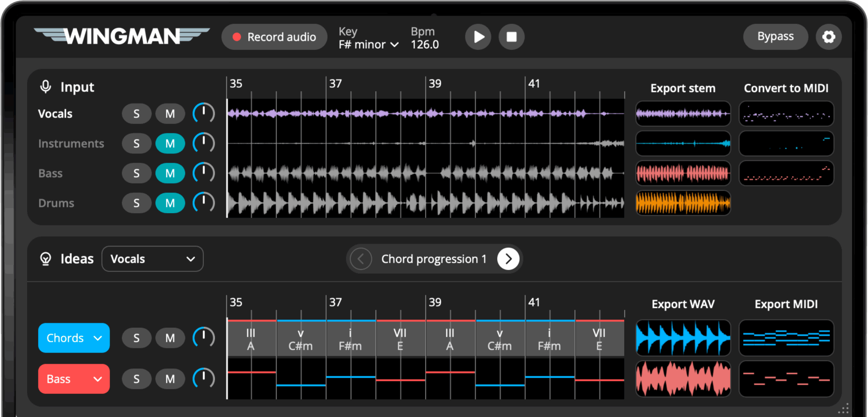Convert Instruments stem to MIDI thumbnail

click(786, 143)
